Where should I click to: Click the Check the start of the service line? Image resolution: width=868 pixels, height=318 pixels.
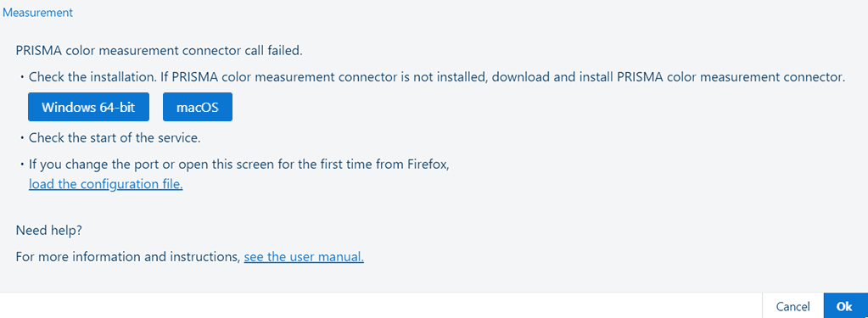click(x=115, y=137)
